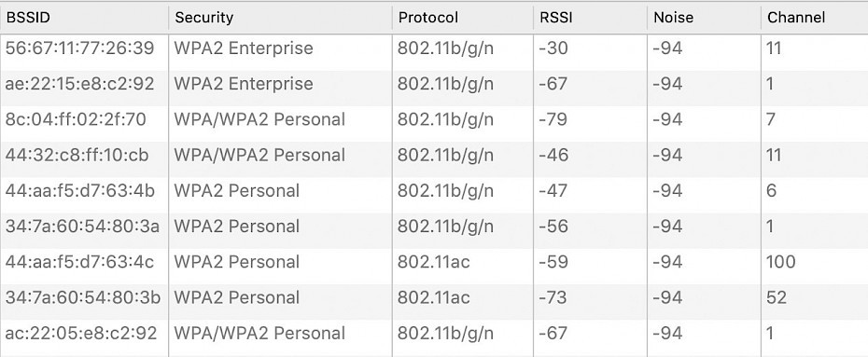
Task: Select the row 44:aa:f5:d7:63:4b
Action: click(x=434, y=191)
